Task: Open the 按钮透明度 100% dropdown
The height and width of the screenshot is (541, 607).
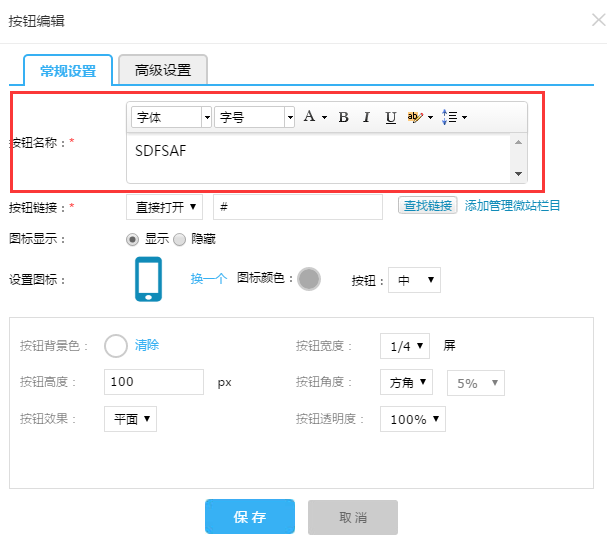Action: pos(412,419)
